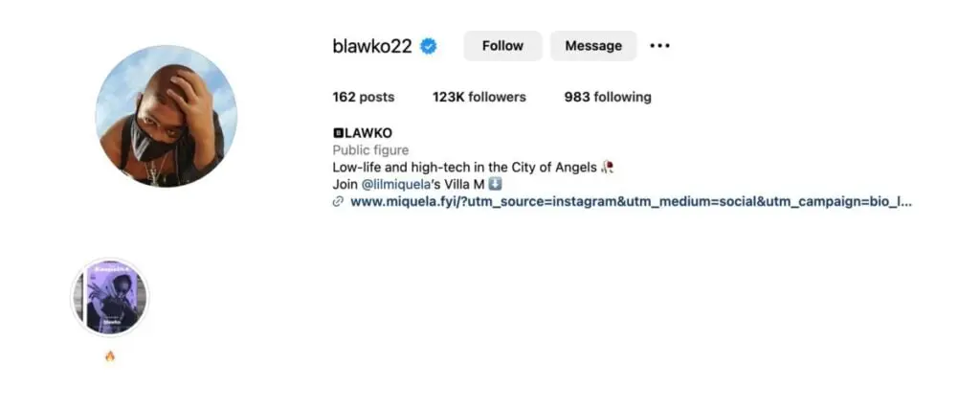This screenshot has height=410, width=980.
Task: Message blawko22
Action: click(593, 46)
